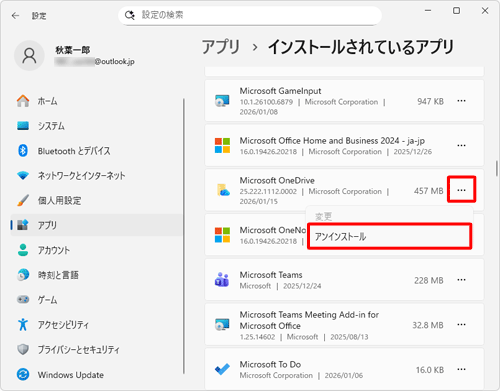Image resolution: width=500 pixels, height=391 pixels.
Task: Click the Teams Meeting Add-in app icon
Action: (x=222, y=324)
